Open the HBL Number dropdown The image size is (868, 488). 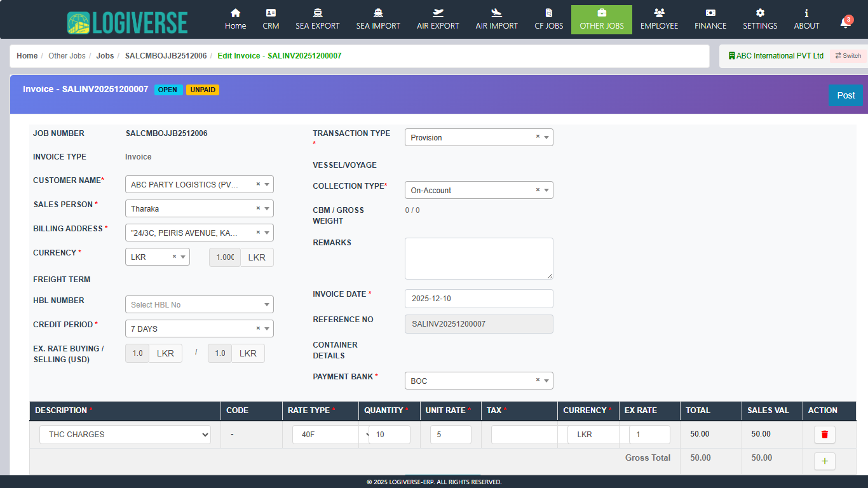pos(266,305)
